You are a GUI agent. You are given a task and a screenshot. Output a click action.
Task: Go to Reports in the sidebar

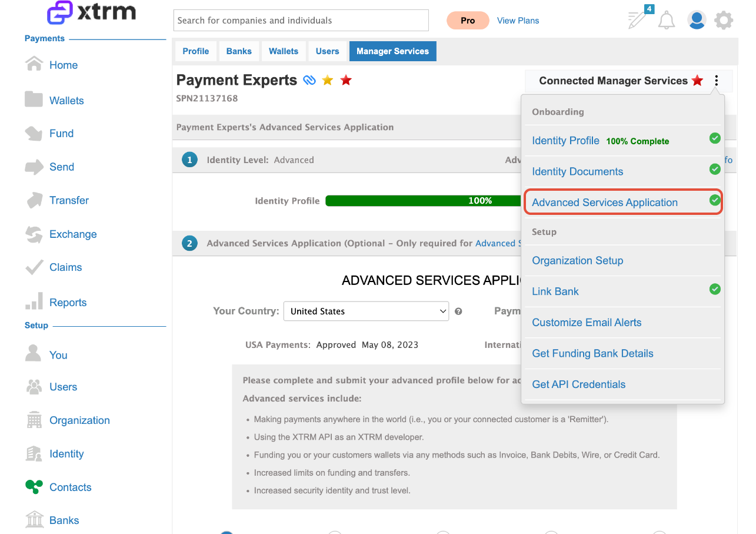(x=68, y=303)
